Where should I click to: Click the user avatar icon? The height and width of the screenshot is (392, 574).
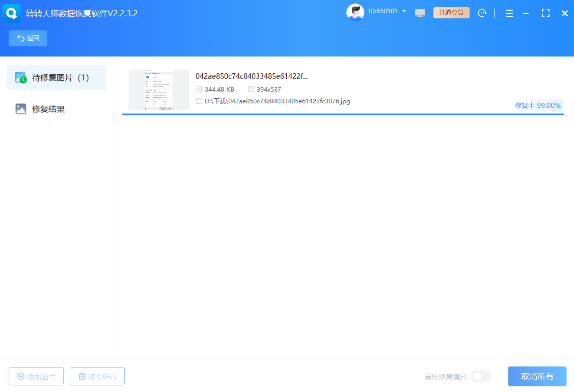pos(355,13)
